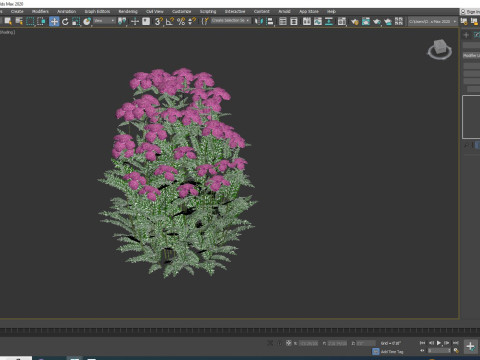This screenshot has width=480, height=360.
Task: Toggle the Scene Explorer icon
Action: click(283, 21)
